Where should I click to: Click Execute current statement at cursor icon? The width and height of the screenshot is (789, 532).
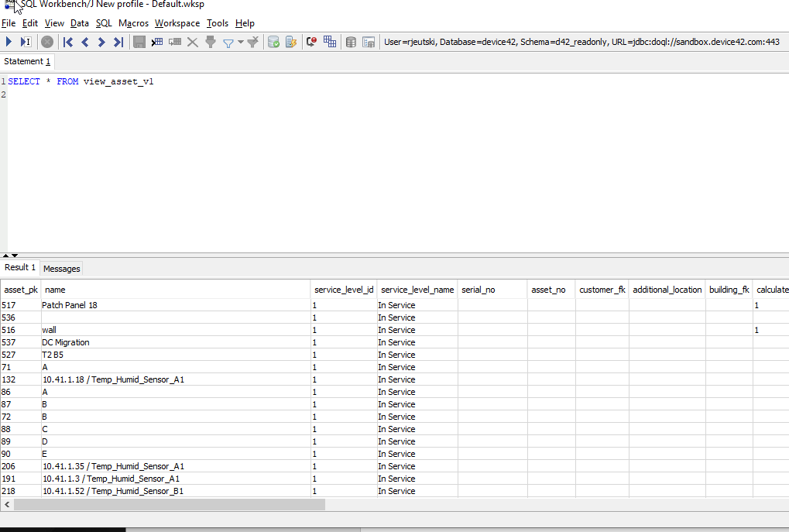(x=26, y=42)
